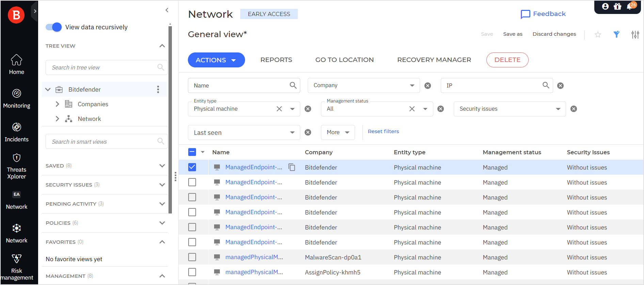Open the gift what's new icon
The height and width of the screenshot is (285, 644).
pos(617,6)
